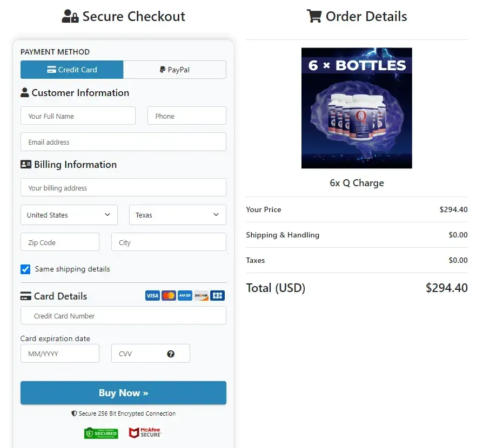
Task: Click the Trust Guard Secured badge
Action: point(101,432)
